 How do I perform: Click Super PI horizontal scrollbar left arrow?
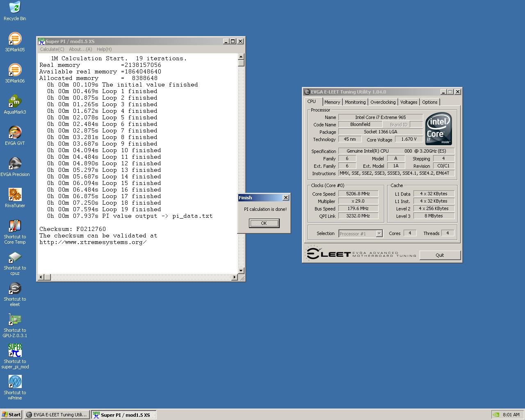[x=41, y=277]
